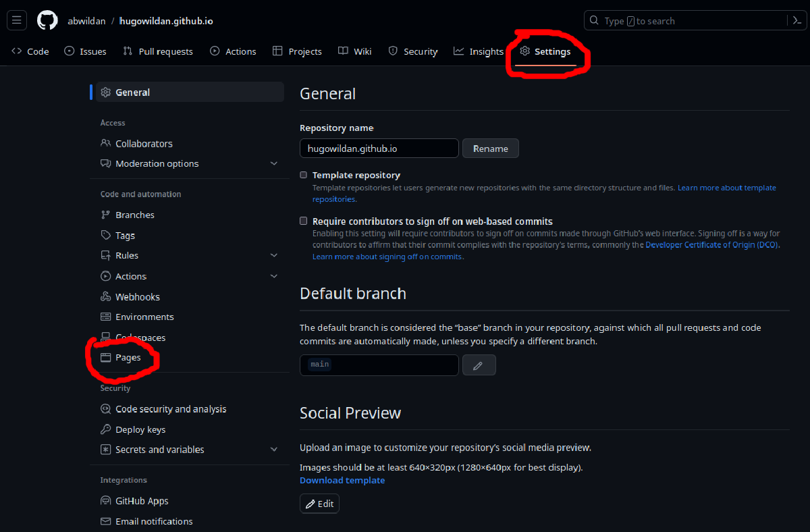
Task: Click the Webhooks icon
Action: 105,296
